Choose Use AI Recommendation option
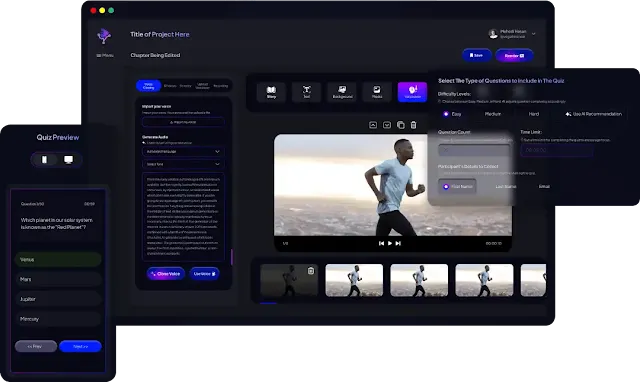640x382 pixels. coord(594,114)
